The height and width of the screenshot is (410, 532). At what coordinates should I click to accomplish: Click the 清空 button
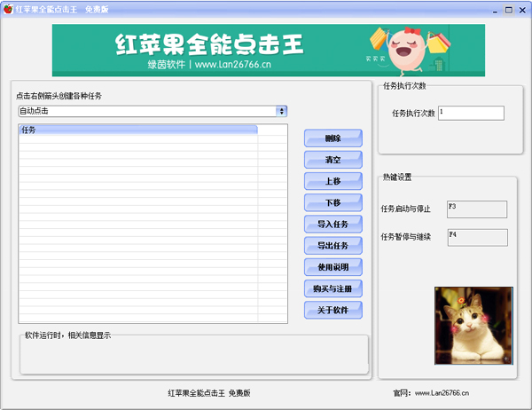[x=333, y=160]
